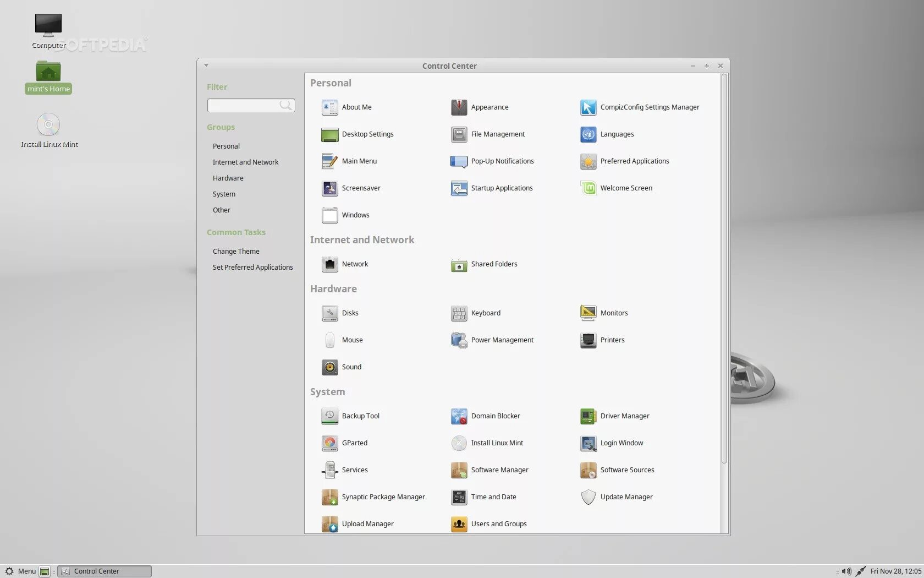Click the volume icon in system tray
Viewport: 924px width, 578px height.
pos(846,571)
